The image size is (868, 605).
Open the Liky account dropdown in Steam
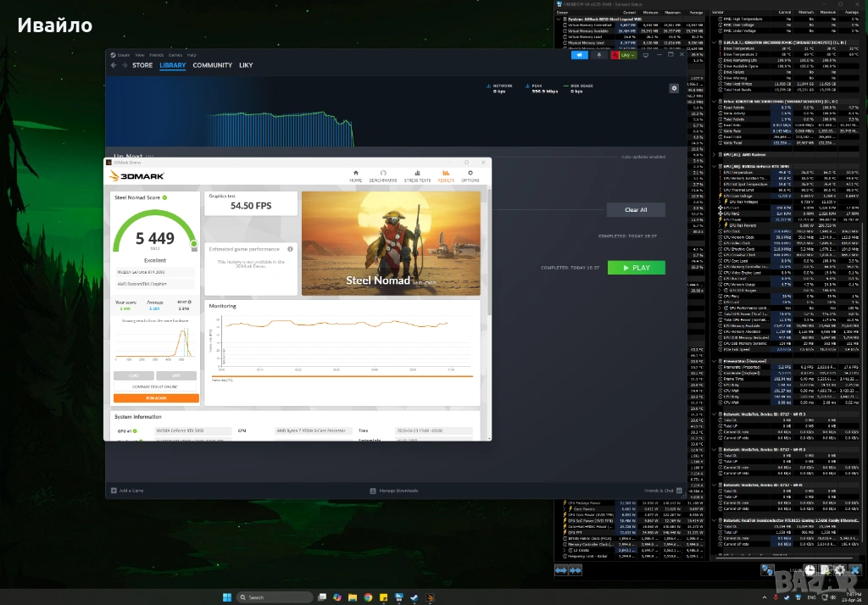(627, 55)
